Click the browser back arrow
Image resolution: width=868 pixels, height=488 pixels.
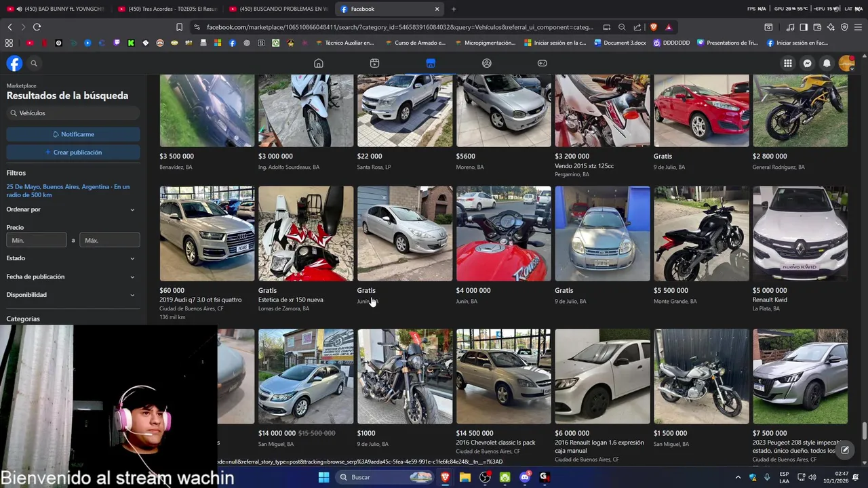click(x=9, y=27)
